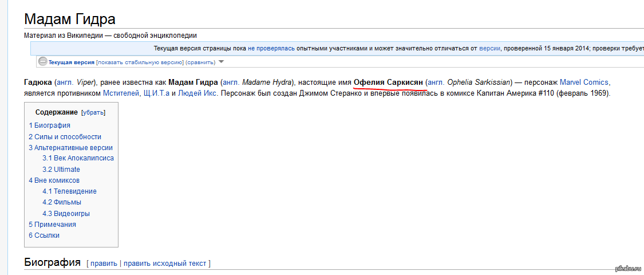This screenshot has width=644, height=275.
Task: Click править next to Биография heading
Action: point(104,264)
